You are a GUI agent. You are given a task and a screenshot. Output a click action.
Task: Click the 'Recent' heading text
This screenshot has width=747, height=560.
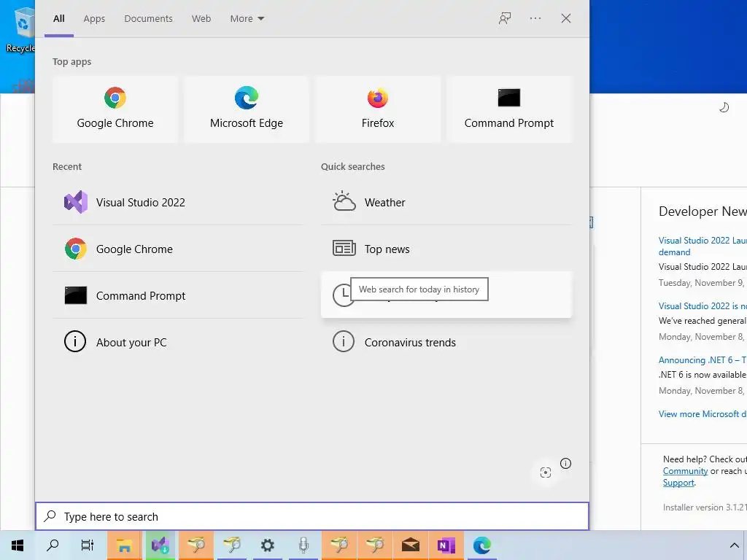coord(67,167)
